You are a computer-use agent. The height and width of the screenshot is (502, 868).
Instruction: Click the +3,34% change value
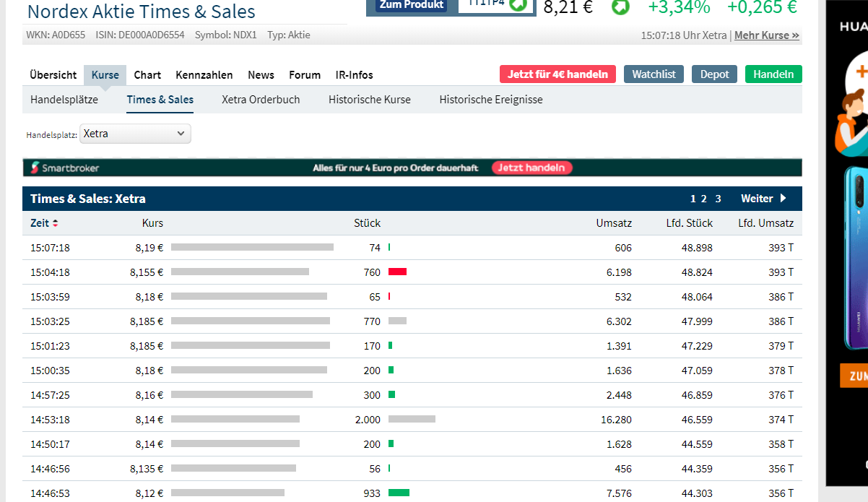click(679, 7)
